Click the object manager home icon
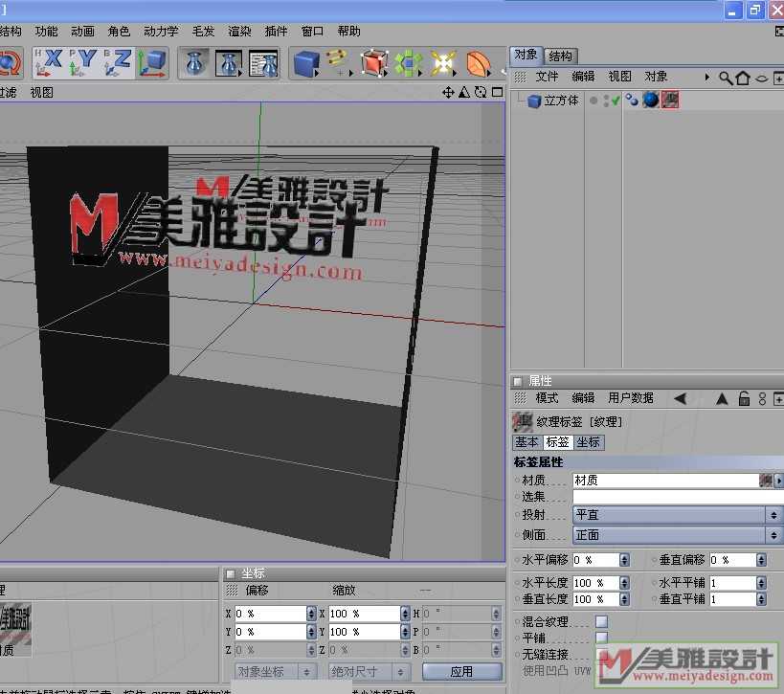The height and width of the screenshot is (694, 784). click(743, 78)
